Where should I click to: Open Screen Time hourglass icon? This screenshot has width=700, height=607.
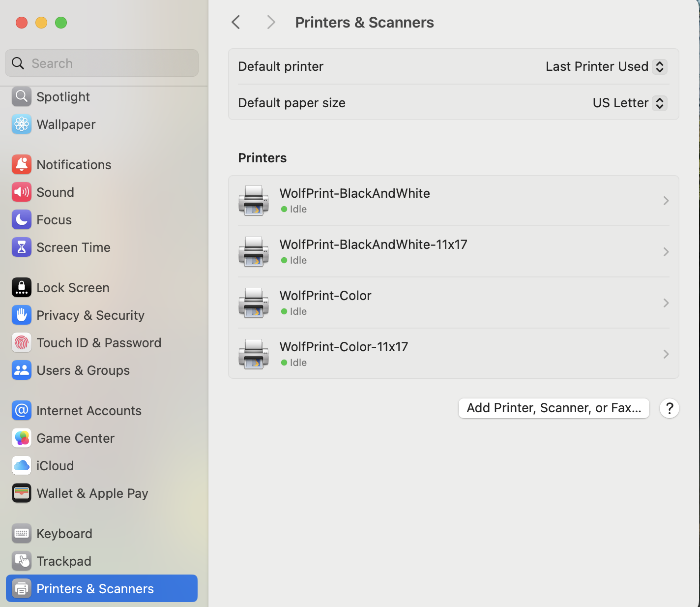pos(22,247)
